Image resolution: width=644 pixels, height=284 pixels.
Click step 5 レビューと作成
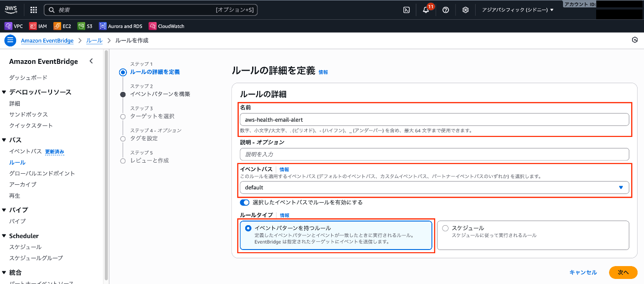click(149, 160)
